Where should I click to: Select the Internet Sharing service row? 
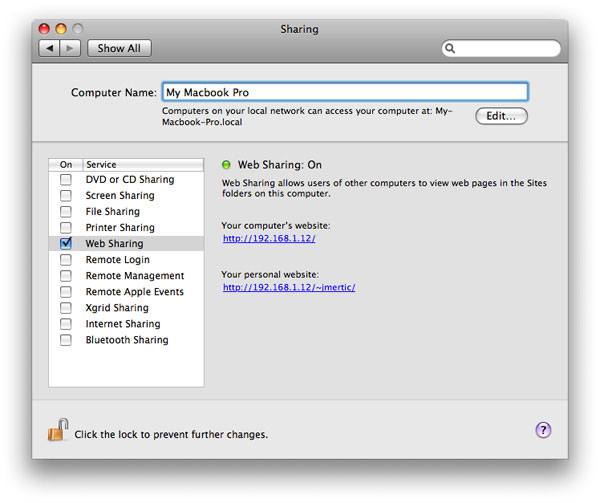pos(126,324)
